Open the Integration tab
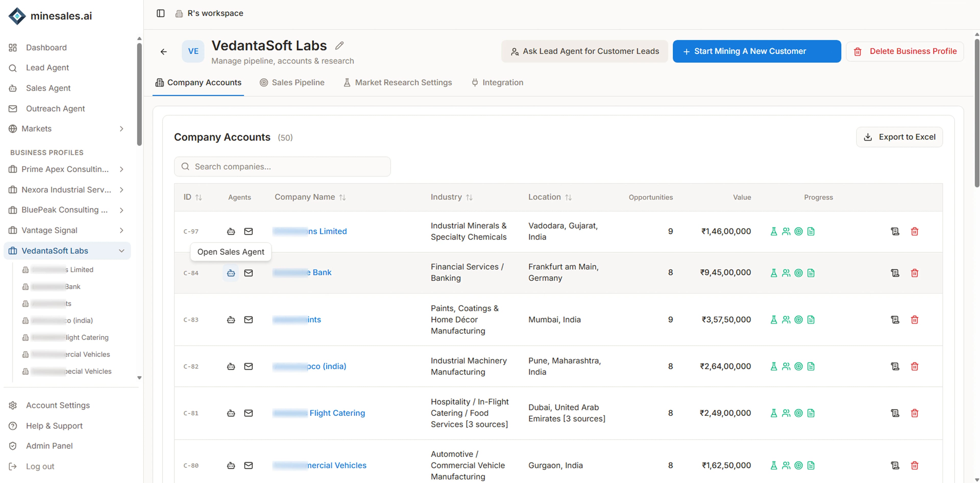980x483 pixels. (x=497, y=82)
